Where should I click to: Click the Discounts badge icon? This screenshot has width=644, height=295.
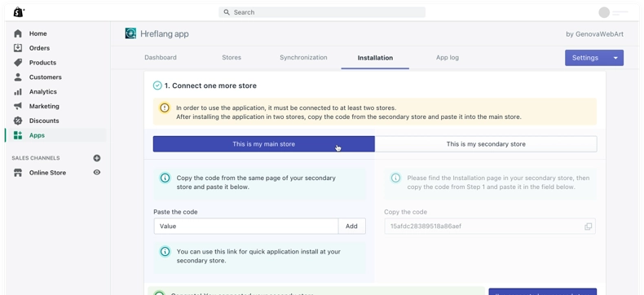(18, 121)
